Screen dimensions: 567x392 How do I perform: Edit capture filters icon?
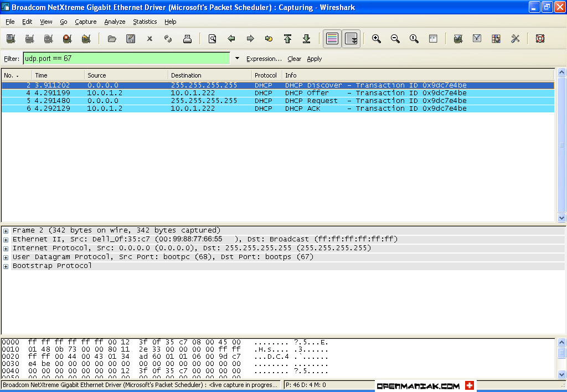[x=458, y=39]
